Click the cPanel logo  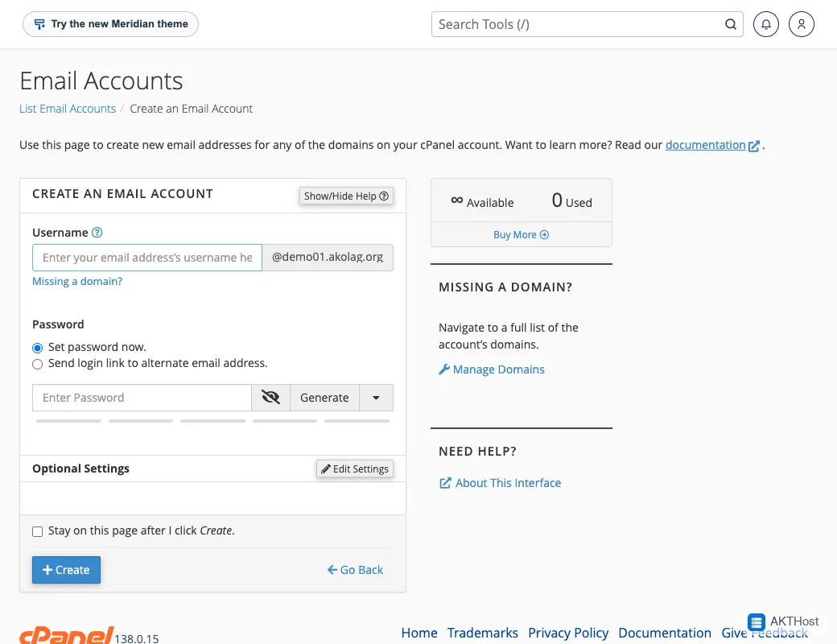click(x=66, y=635)
